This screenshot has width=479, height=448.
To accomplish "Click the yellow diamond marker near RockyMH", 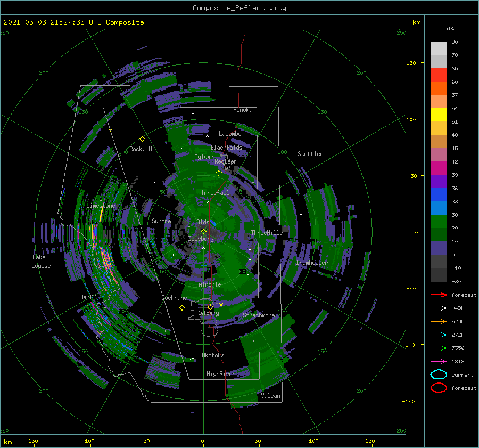I will tap(142, 139).
